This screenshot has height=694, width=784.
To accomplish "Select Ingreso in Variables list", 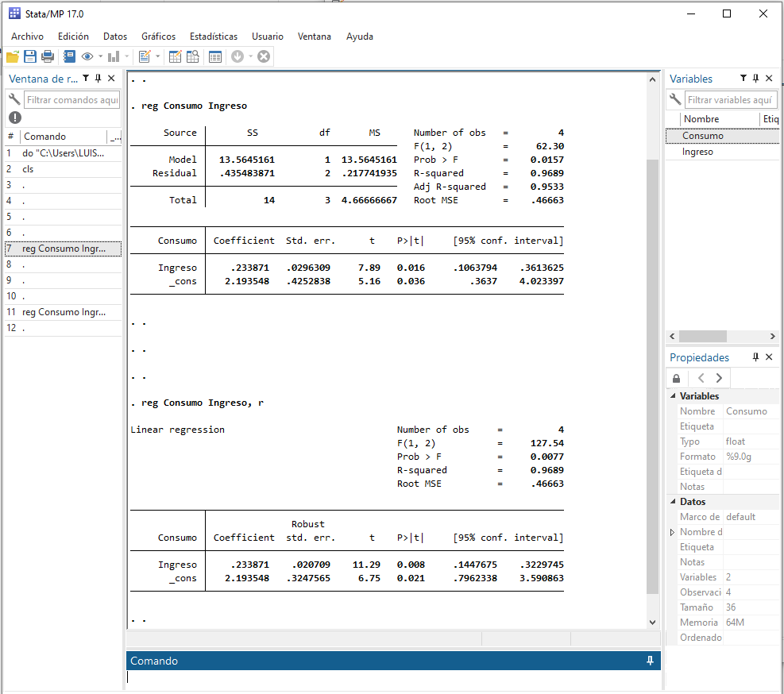I will click(722, 152).
